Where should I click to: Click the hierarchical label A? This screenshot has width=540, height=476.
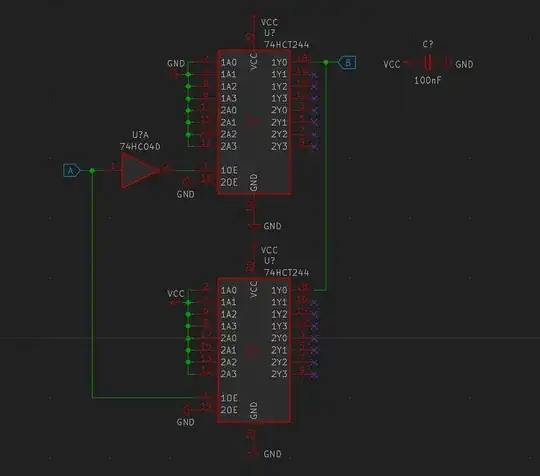pyautogui.click(x=72, y=170)
